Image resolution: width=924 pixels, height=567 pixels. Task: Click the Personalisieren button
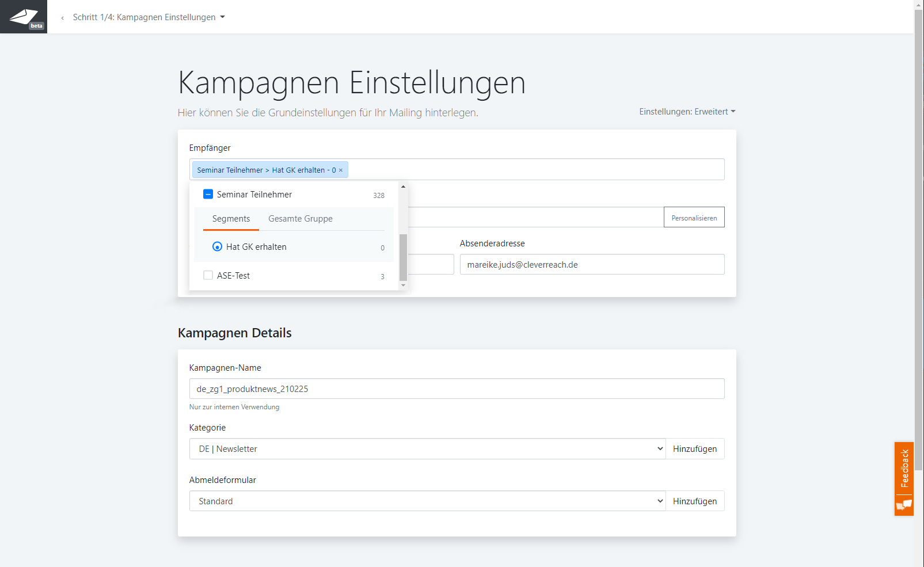(694, 218)
